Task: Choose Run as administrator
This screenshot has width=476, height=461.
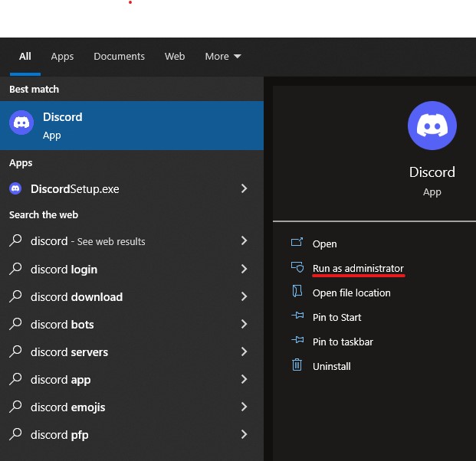Action: pos(358,269)
